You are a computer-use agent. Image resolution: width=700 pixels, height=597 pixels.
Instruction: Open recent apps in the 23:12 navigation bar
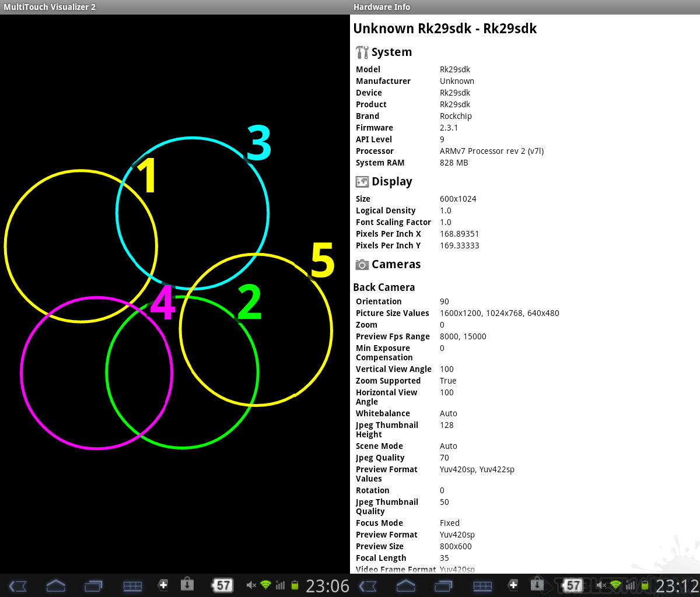pyautogui.click(x=443, y=586)
